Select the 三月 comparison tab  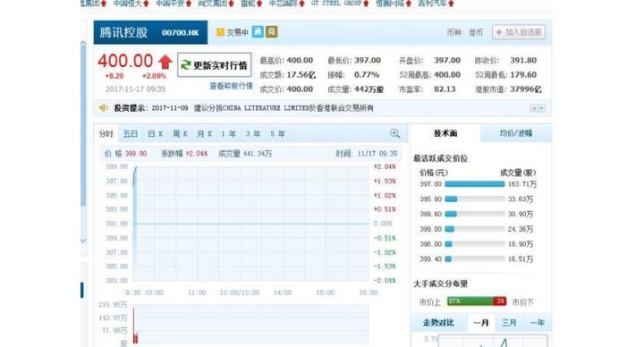click(x=509, y=323)
